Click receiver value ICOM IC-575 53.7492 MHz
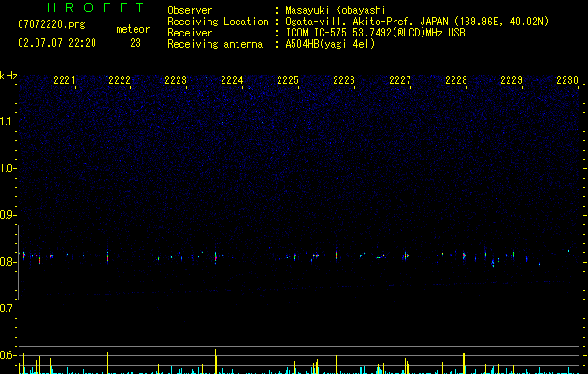This screenshot has width=588, height=374. (375, 33)
